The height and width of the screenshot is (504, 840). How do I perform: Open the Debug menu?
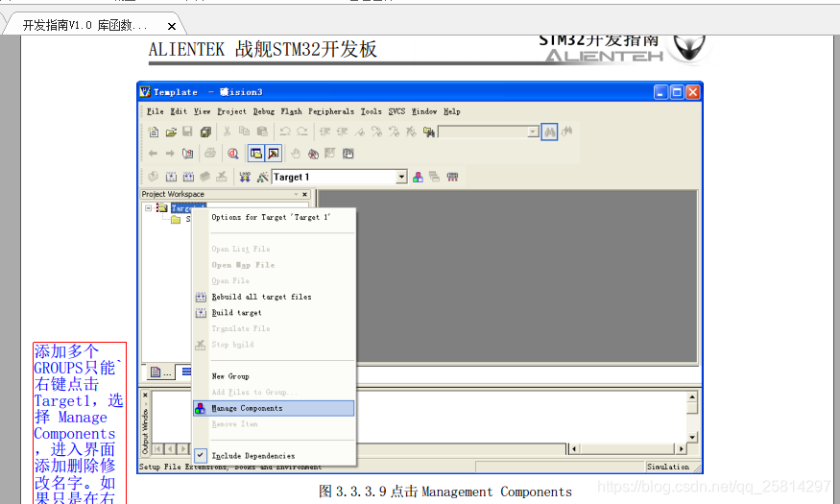264,111
